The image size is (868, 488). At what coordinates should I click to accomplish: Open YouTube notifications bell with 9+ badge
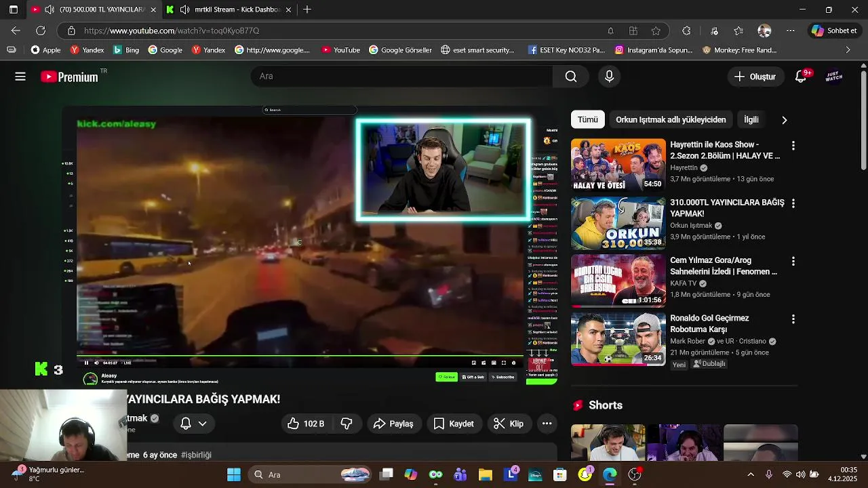coord(802,77)
